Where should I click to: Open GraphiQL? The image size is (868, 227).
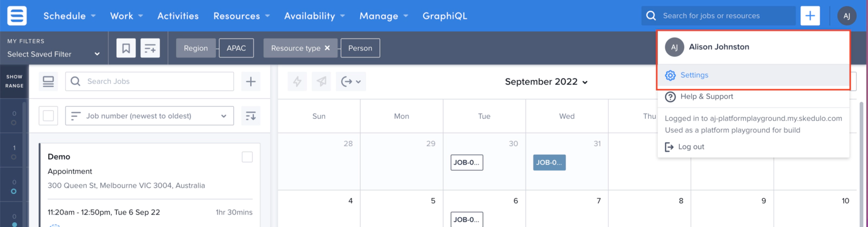(x=445, y=16)
